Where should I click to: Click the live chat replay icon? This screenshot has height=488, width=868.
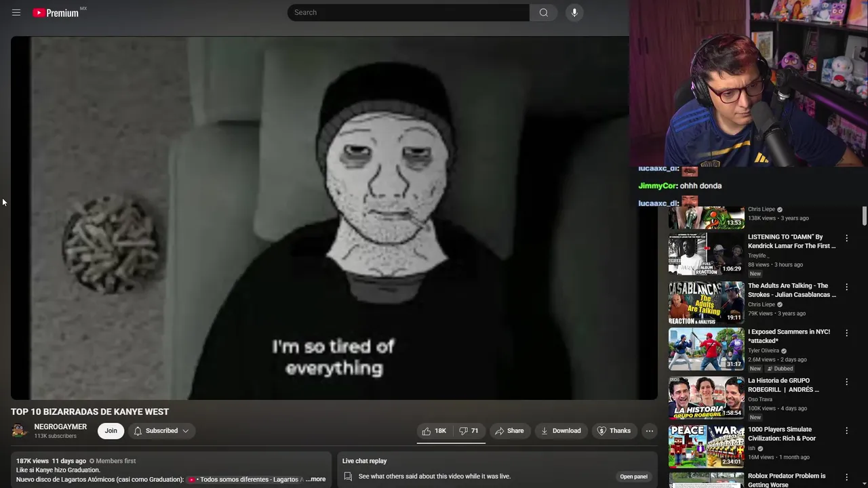[348, 476]
